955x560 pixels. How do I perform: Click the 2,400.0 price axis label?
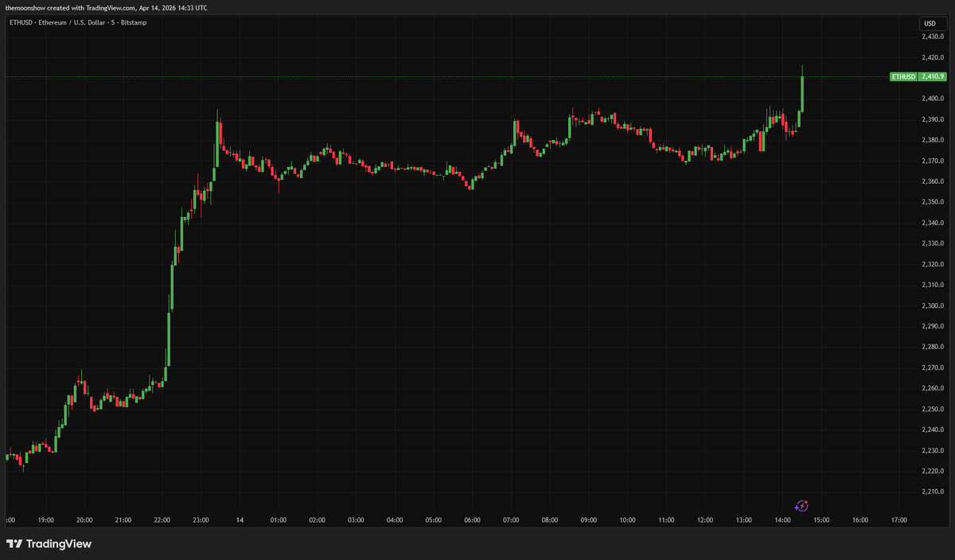[933, 99]
